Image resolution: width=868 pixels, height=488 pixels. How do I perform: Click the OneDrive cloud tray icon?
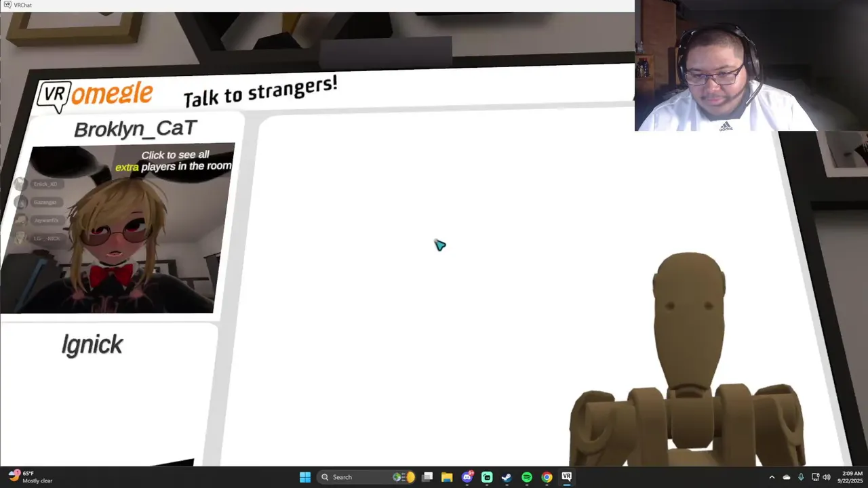787,477
